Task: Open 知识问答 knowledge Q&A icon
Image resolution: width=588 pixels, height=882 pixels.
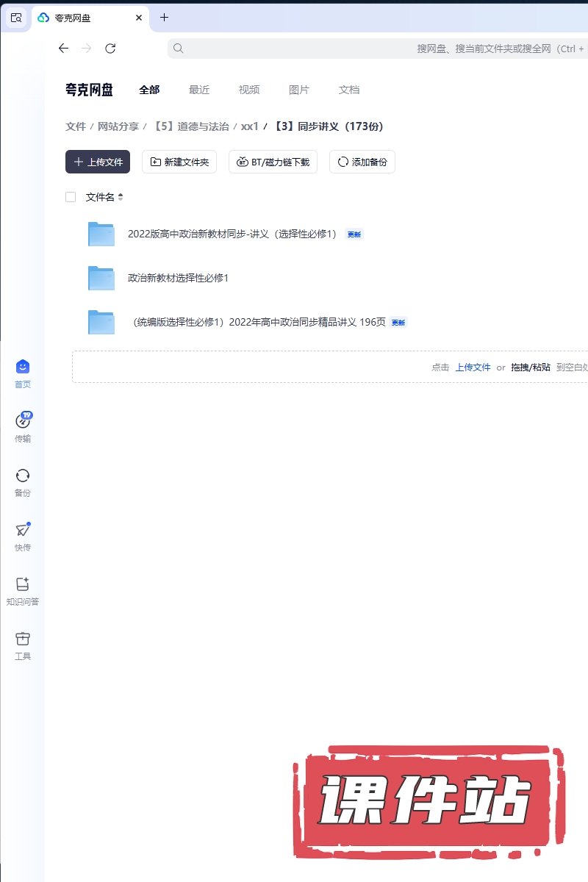Action: coord(23,584)
